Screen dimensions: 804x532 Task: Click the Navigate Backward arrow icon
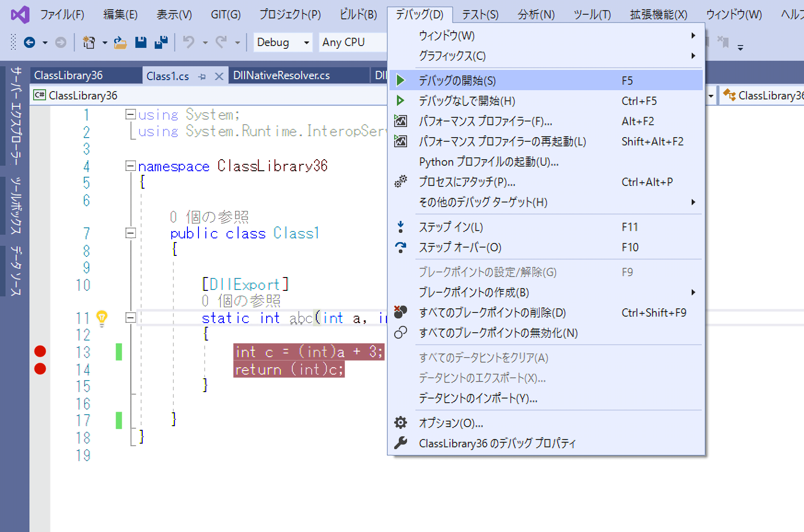coord(29,43)
